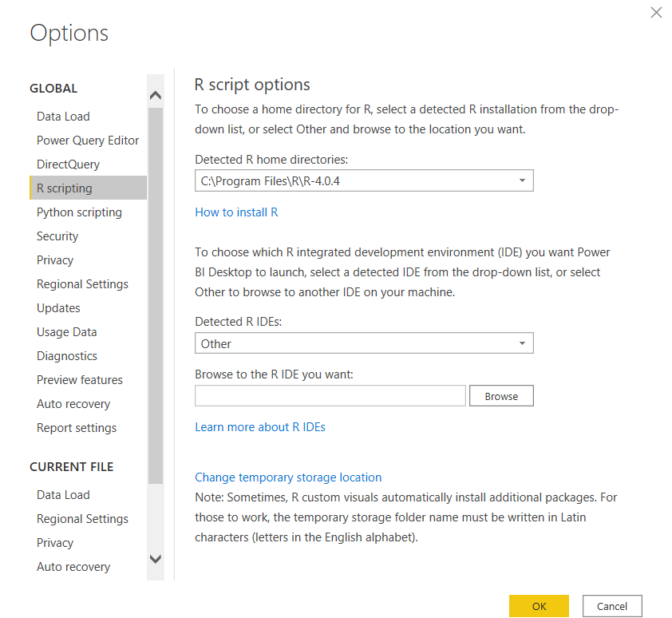Expand Detected R IDEs dropdown
Viewport: 672px width, 618px height.
[364, 343]
